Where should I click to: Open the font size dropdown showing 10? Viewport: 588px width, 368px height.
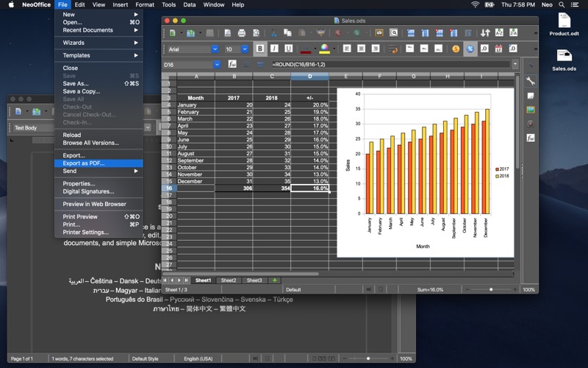pyautogui.click(x=246, y=49)
